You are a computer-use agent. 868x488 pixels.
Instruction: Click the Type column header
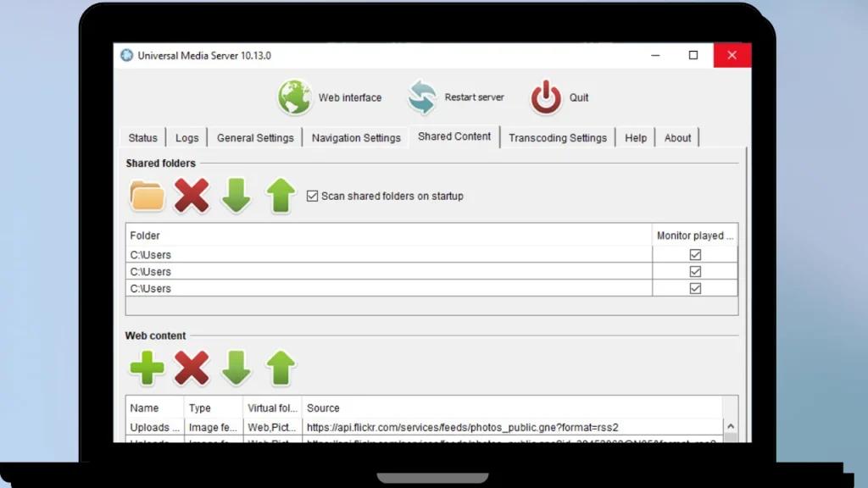click(x=214, y=408)
